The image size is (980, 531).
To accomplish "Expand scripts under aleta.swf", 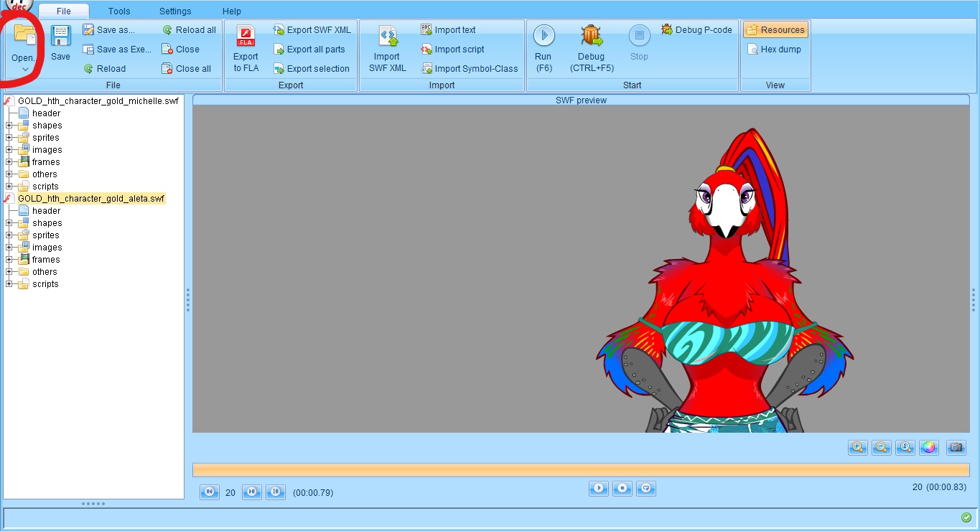I will tap(9, 284).
